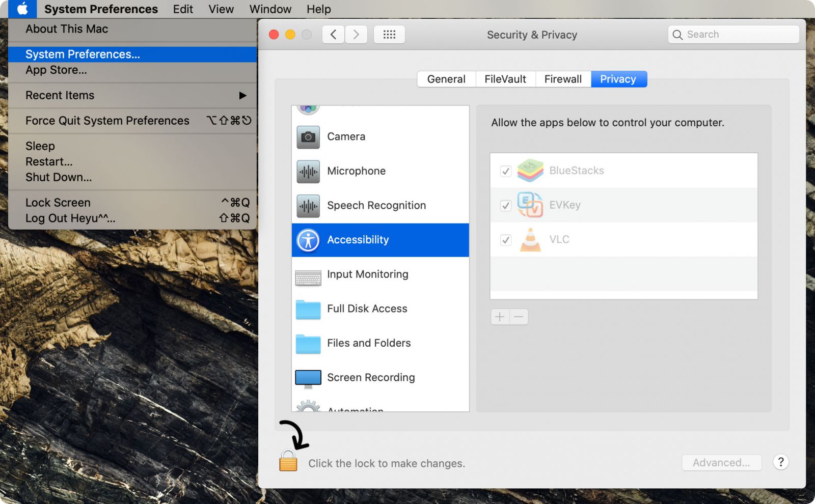Click the Microphone waveform icon
This screenshot has width=815, height=504.
pyautogui.click(x=308, y=172)
